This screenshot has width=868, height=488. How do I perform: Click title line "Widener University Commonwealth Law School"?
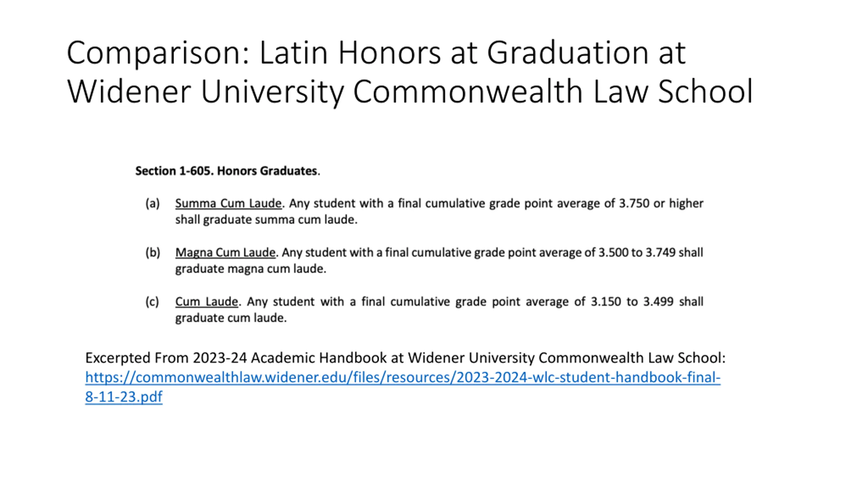pyautogui.click(x=410, y=91)
